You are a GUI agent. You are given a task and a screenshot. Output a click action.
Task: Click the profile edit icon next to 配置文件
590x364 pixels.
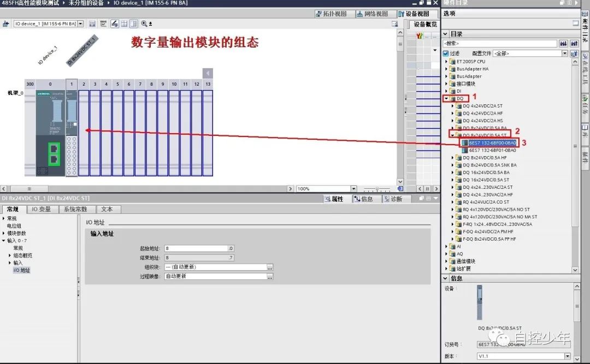[x=574, y=53]
